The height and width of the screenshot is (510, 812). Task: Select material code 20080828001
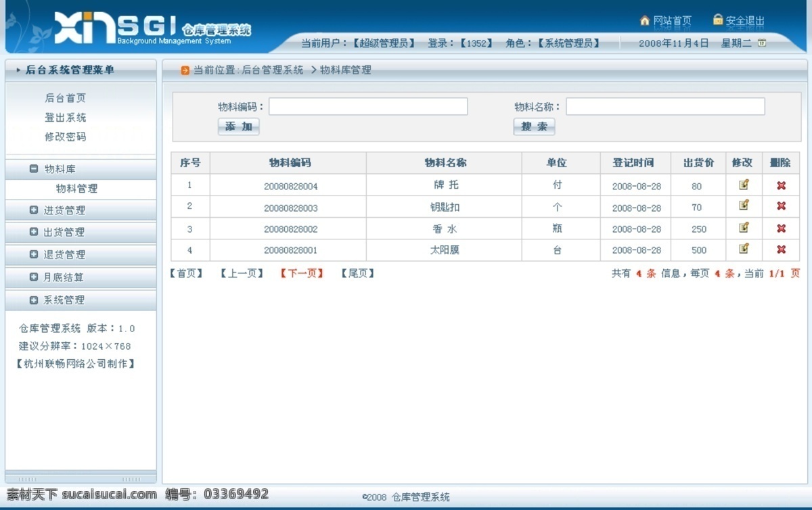tap(291, 250)
